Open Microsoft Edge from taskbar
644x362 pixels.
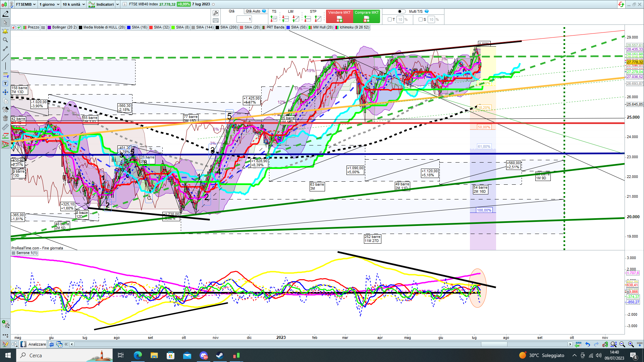(x=138, y=355)
